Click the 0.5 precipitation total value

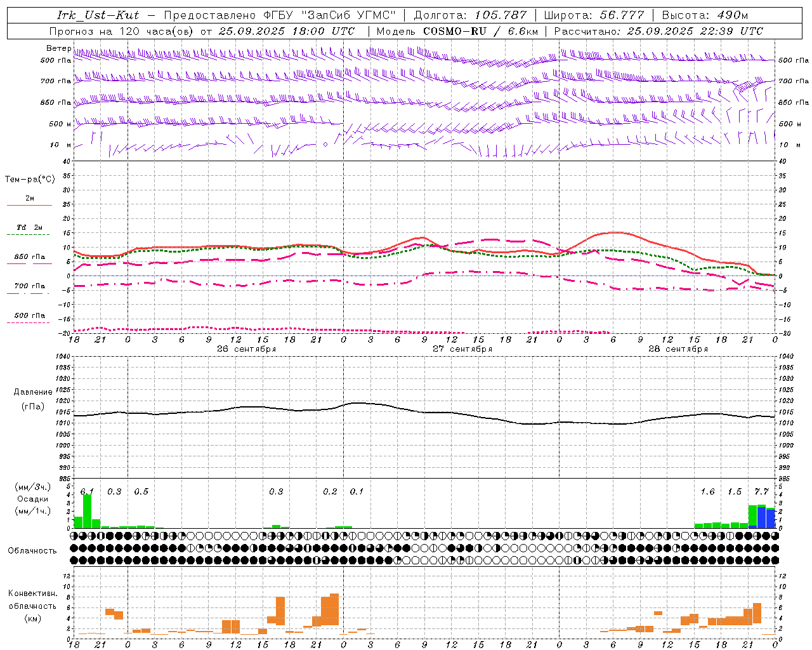click(x=141, y=492)
